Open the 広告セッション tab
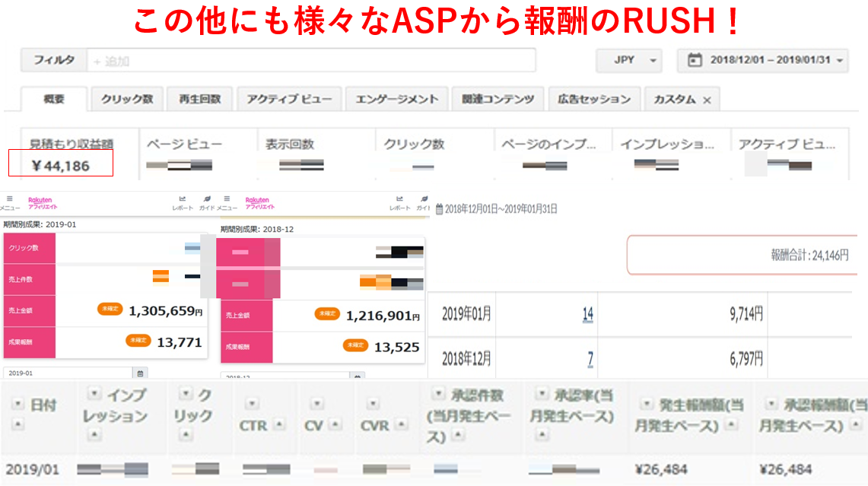868x486 pixels. [x=593, y=99]
